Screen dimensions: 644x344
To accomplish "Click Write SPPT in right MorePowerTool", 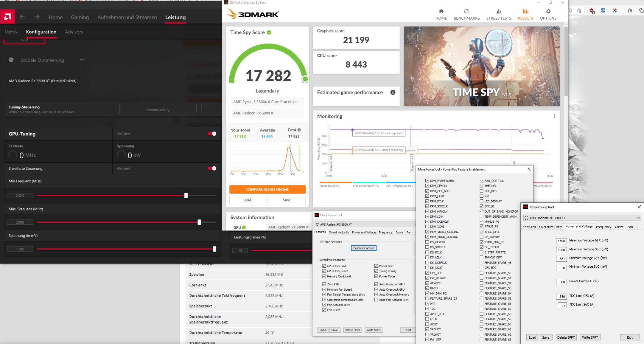I will pyautogui.click(x=590, y=337).
